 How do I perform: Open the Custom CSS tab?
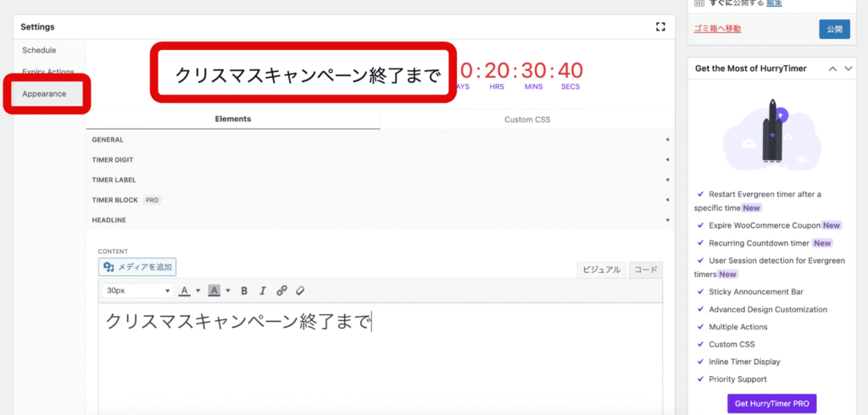tap(527, 119)
